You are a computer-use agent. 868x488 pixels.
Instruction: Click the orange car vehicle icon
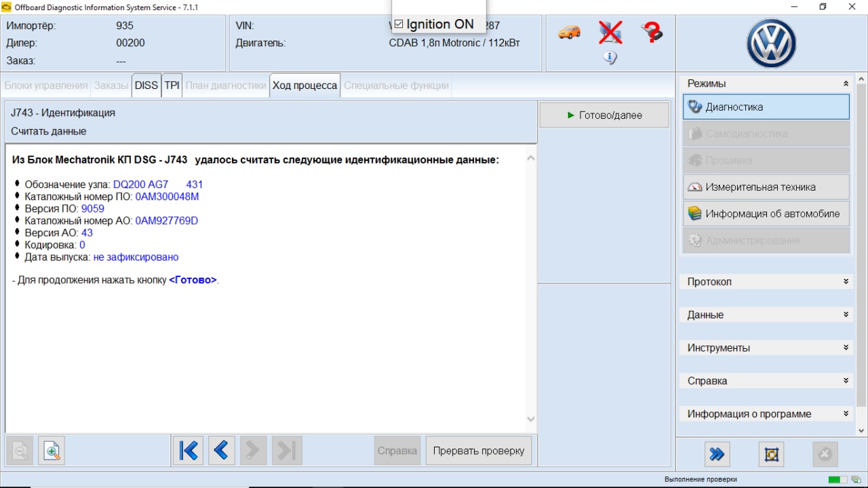(569, 32)
